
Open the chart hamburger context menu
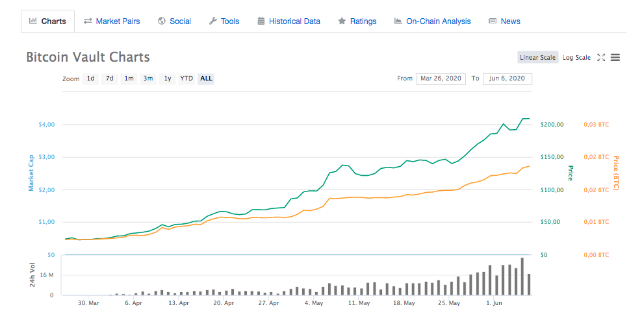pos(615,57)
